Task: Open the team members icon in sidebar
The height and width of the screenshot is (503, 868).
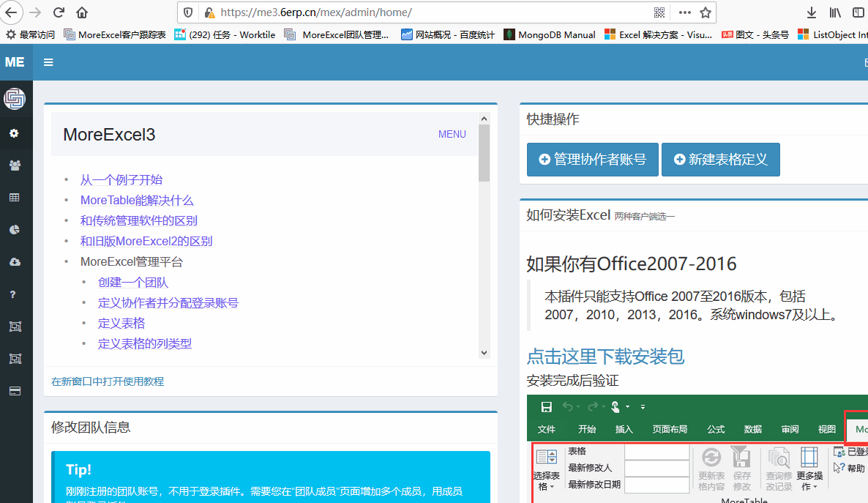Action: (14, 165)
